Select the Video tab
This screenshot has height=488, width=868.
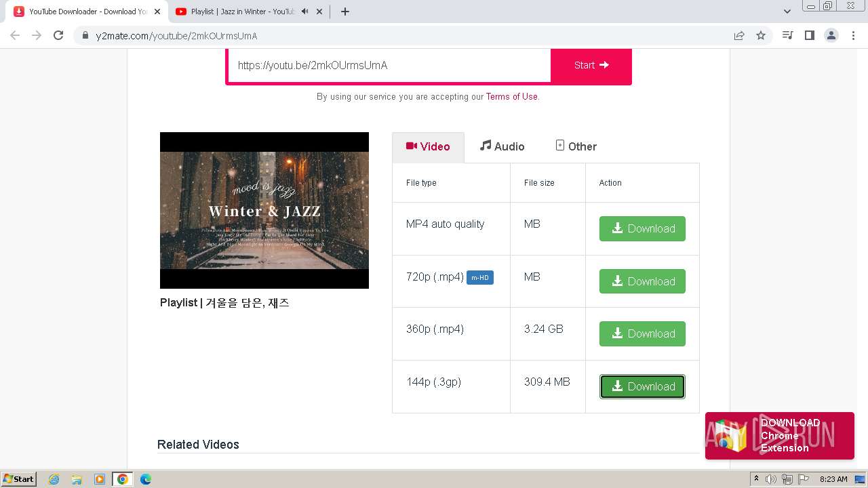pos(428,147)
